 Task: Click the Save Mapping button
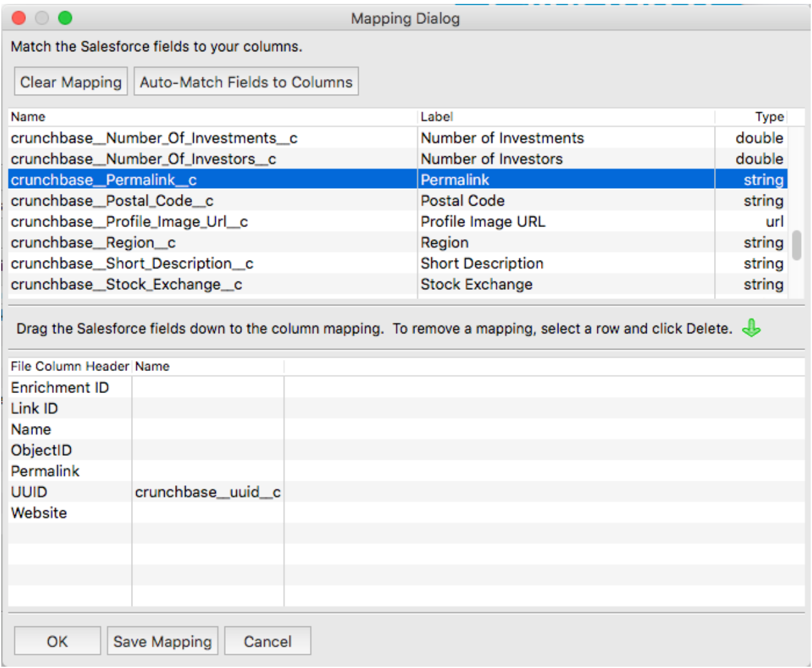pos(162,641)
